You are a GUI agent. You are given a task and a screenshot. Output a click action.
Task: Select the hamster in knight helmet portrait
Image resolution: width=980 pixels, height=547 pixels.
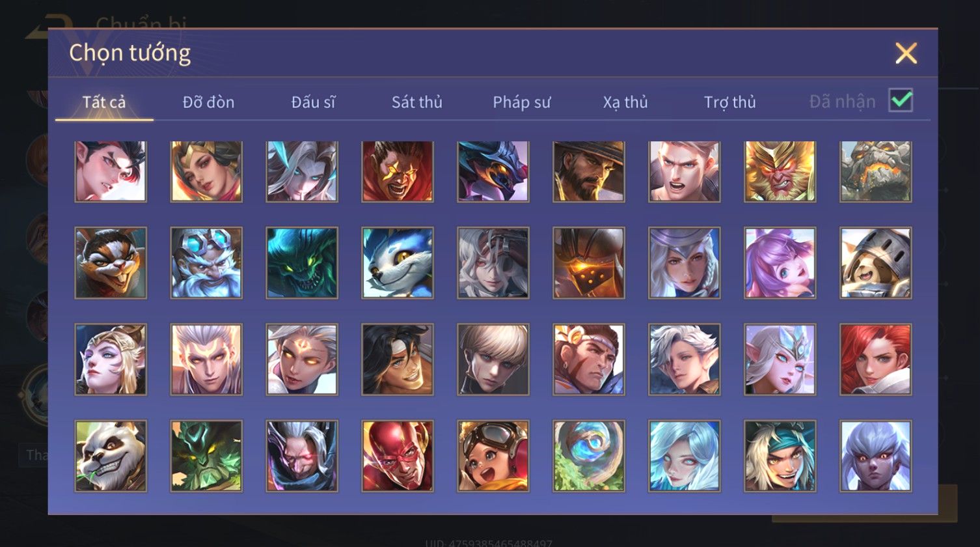tap(876, 263)
